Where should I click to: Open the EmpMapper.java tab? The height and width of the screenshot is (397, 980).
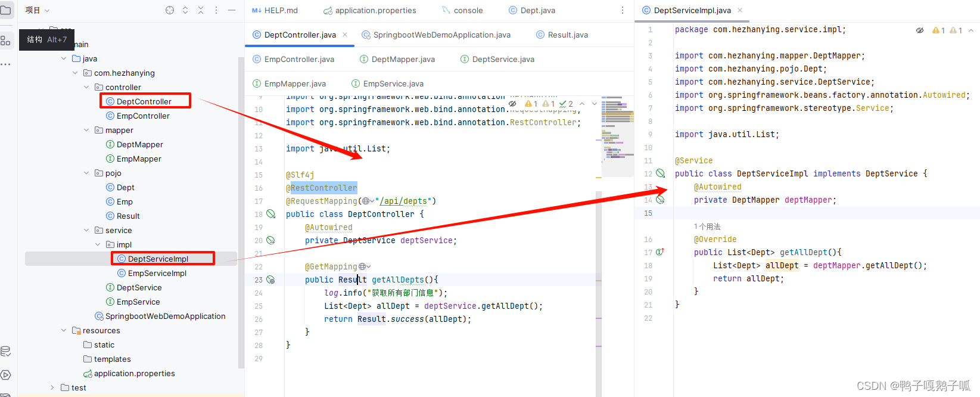click(289, 83)
